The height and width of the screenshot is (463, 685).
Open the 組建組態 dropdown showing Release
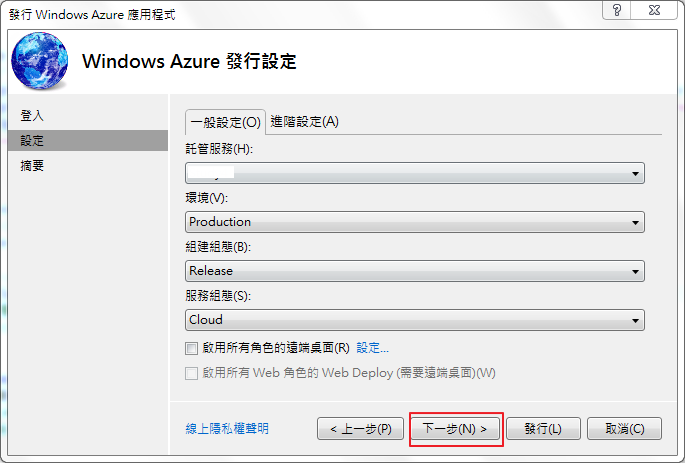click(x=415, y=271)
